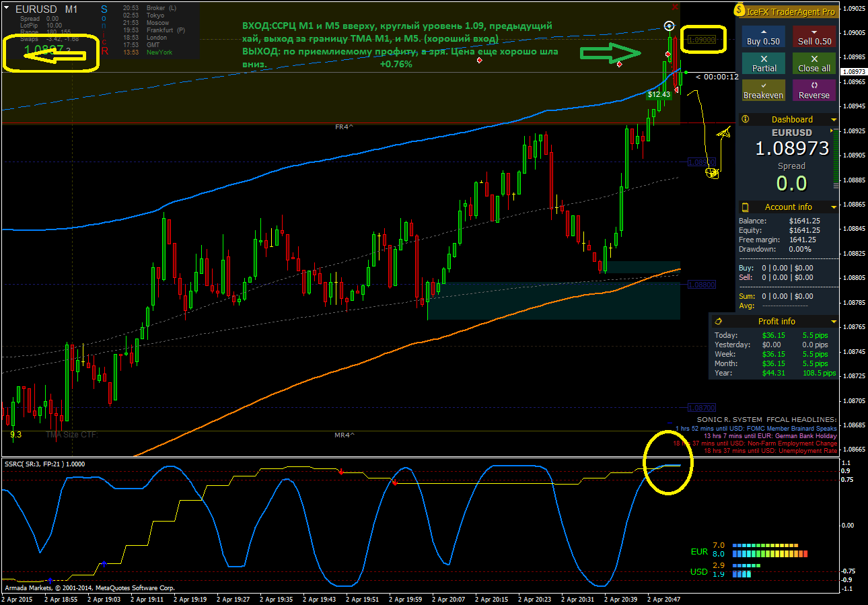Screen dimensions: 868x605
Task: Click the 1.08700 price level label
Action: tap(702, 408)
